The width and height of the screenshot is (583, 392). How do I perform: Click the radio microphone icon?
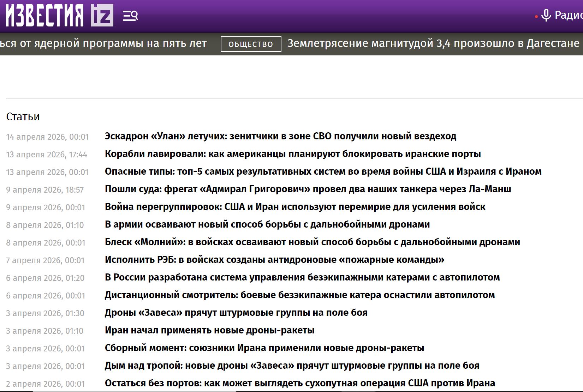click(x=546, y=16)
